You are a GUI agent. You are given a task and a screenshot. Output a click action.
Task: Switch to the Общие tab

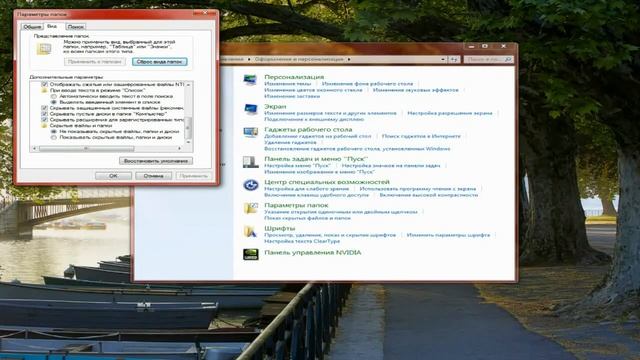point(32,27)
